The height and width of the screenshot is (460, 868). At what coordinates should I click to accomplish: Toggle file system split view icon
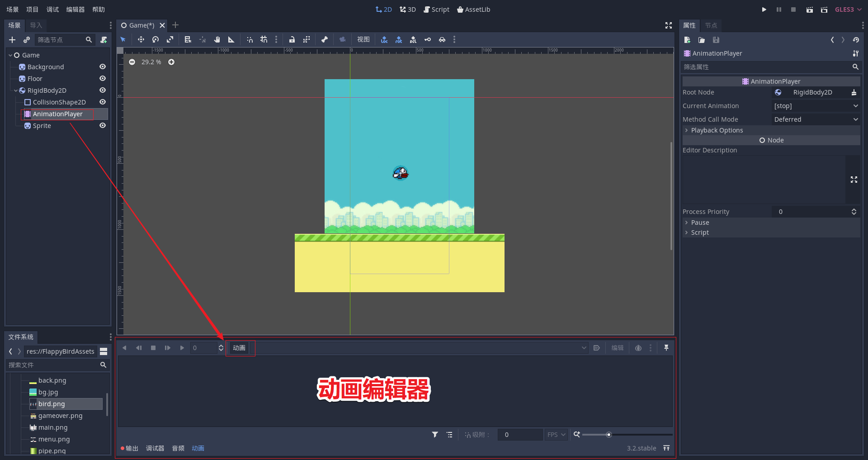pos(104,351)
